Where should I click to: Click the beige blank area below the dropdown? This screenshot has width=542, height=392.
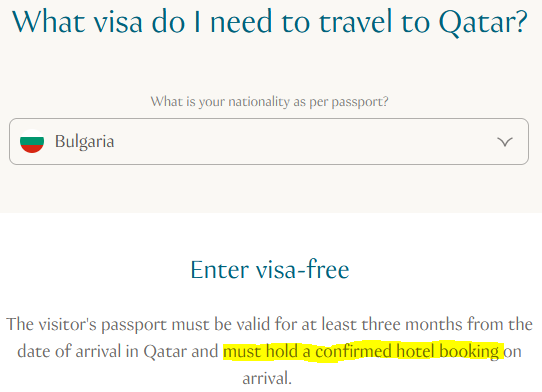tap(269, 188)
